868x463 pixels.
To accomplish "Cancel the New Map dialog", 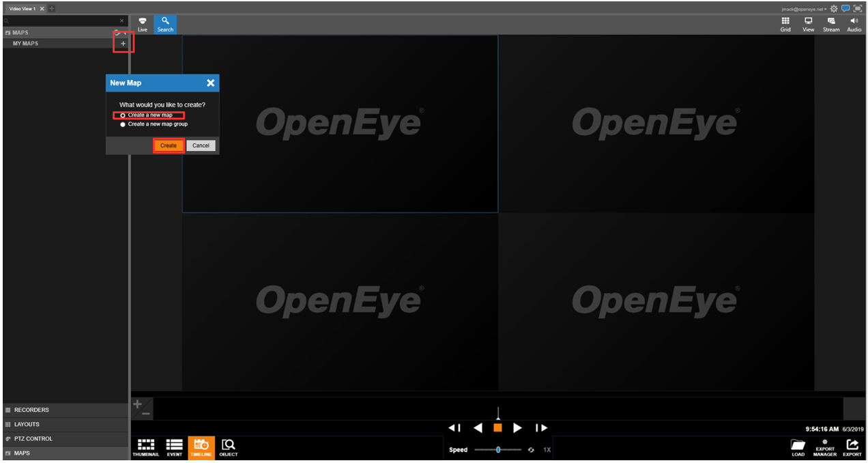I will click(x=201, y=145).
